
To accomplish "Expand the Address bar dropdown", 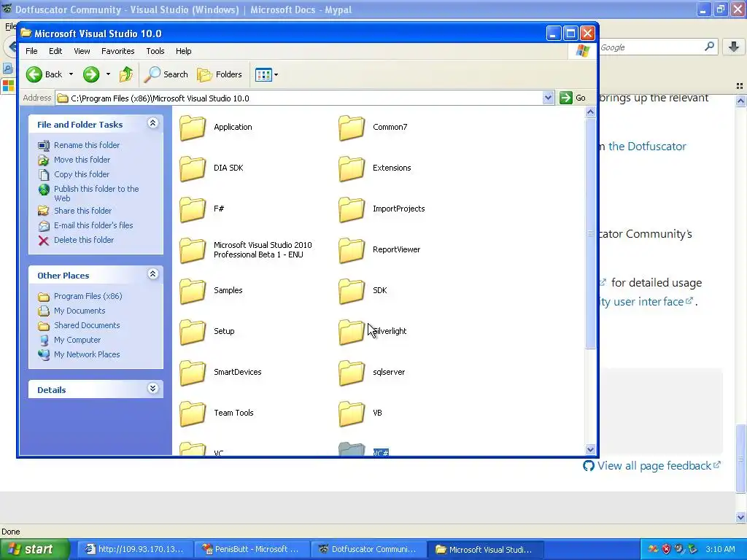I will [548, 98].
